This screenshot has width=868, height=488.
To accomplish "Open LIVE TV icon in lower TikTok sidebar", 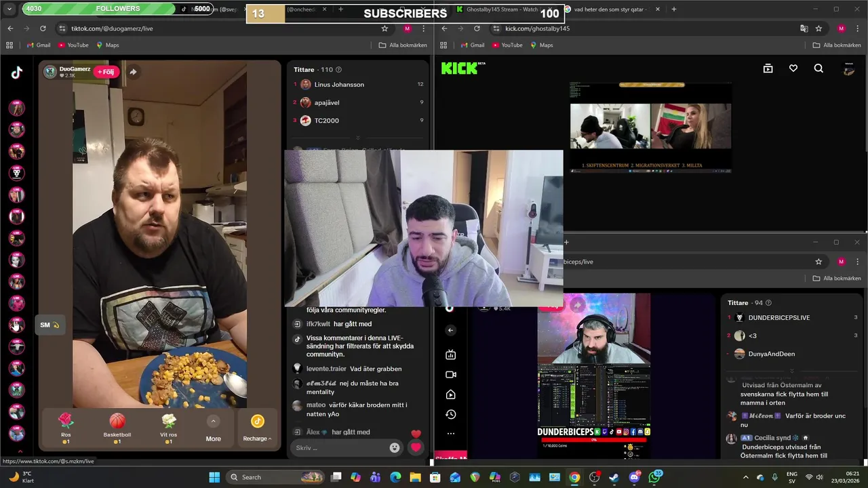I will tap(450, 354).
